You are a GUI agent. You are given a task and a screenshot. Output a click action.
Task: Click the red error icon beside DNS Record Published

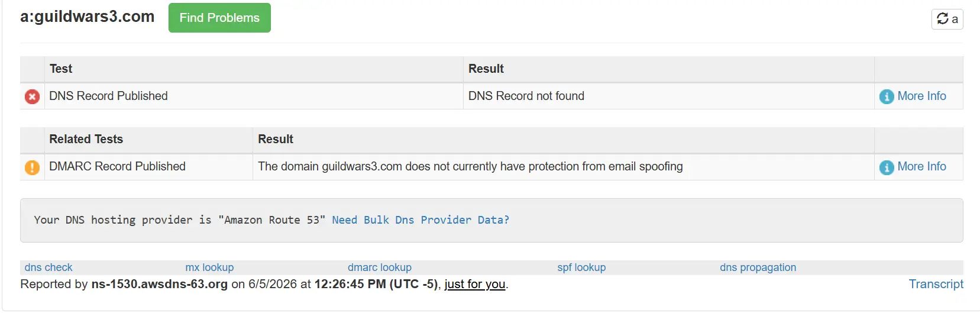[x=32, y=96]
